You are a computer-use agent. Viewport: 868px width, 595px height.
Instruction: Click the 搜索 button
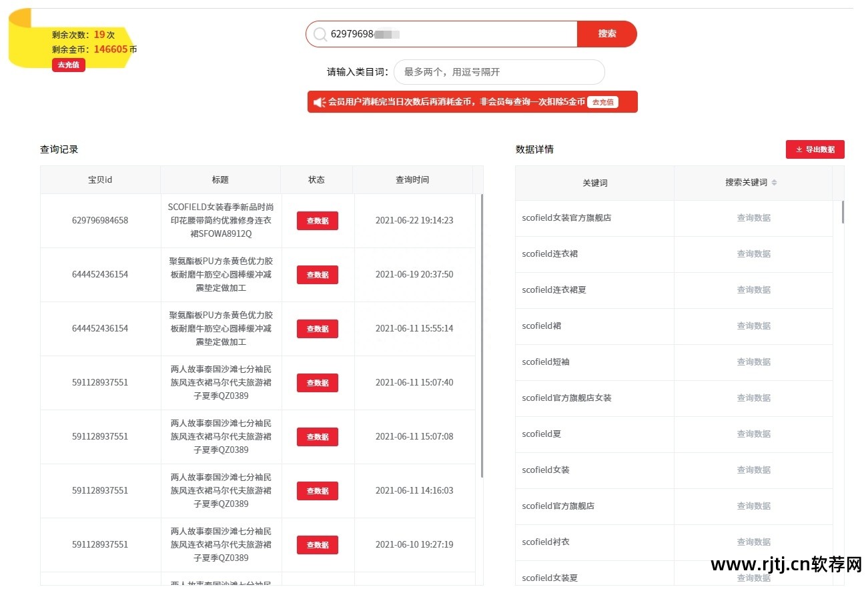tap(606, 34)
